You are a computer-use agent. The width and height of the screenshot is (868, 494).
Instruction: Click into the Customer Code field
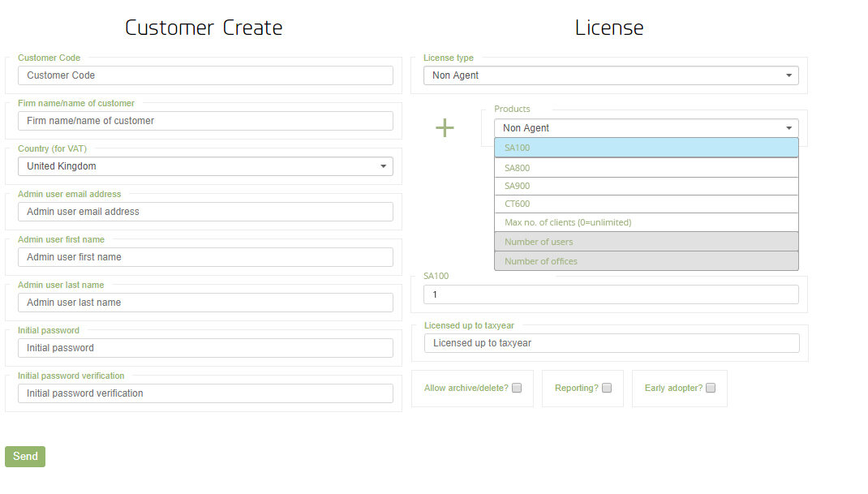point(205,75)
